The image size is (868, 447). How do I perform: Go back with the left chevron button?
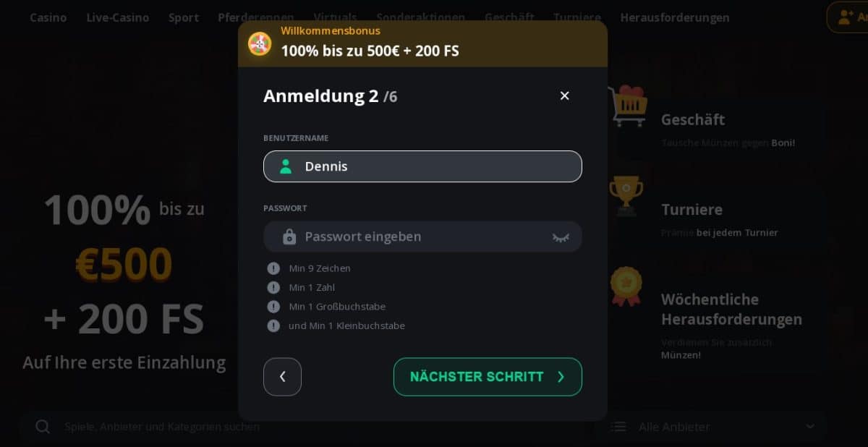(x=282, y=377)
